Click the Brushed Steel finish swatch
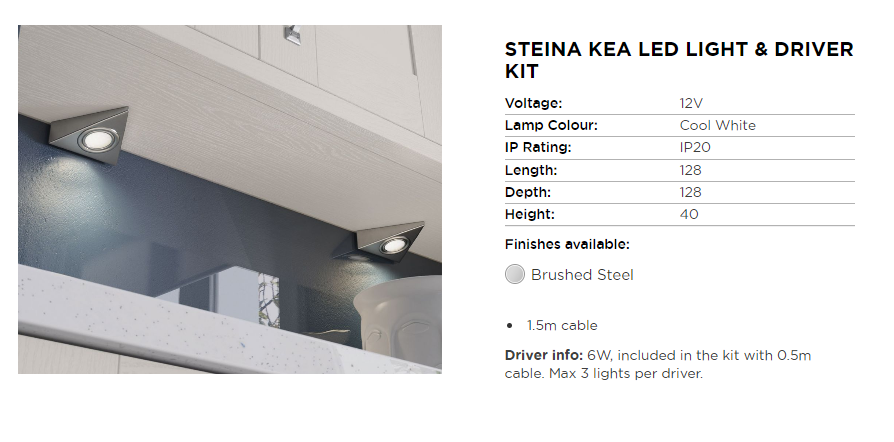Screen dimensions: 894x442 pyautogui.click(x=515, y=274)
